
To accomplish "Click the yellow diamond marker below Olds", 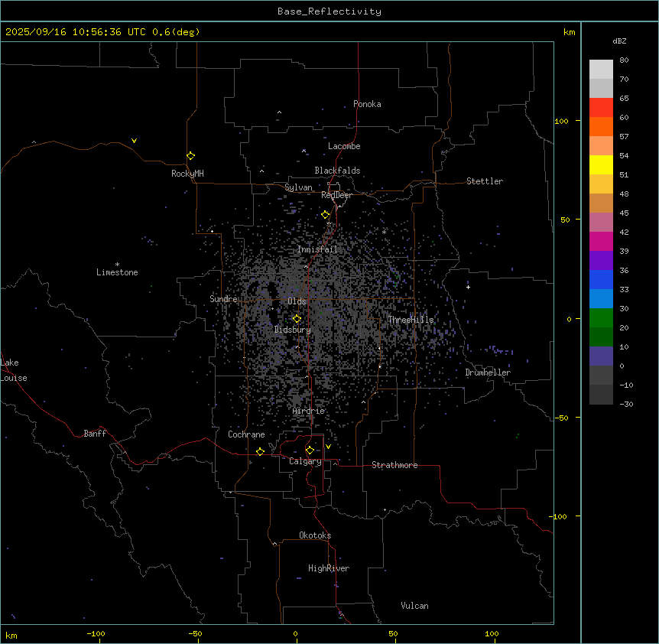I will point(297,319).
